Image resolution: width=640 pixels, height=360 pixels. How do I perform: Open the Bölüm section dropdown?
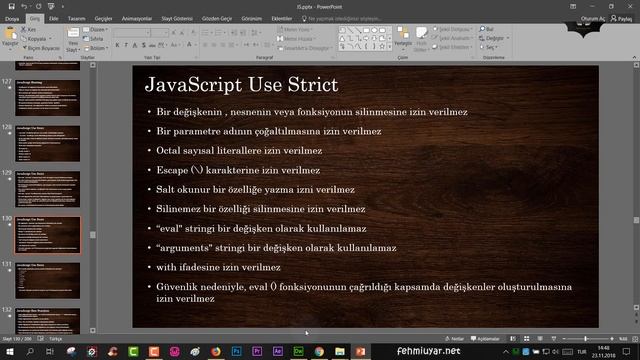coord(96,48)
